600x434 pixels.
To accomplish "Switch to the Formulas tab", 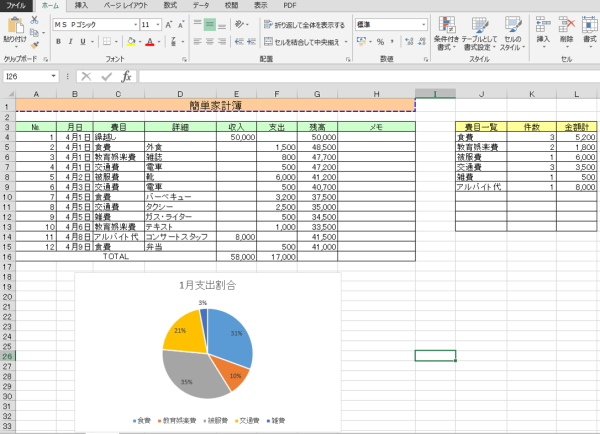I will coord(170,5).
